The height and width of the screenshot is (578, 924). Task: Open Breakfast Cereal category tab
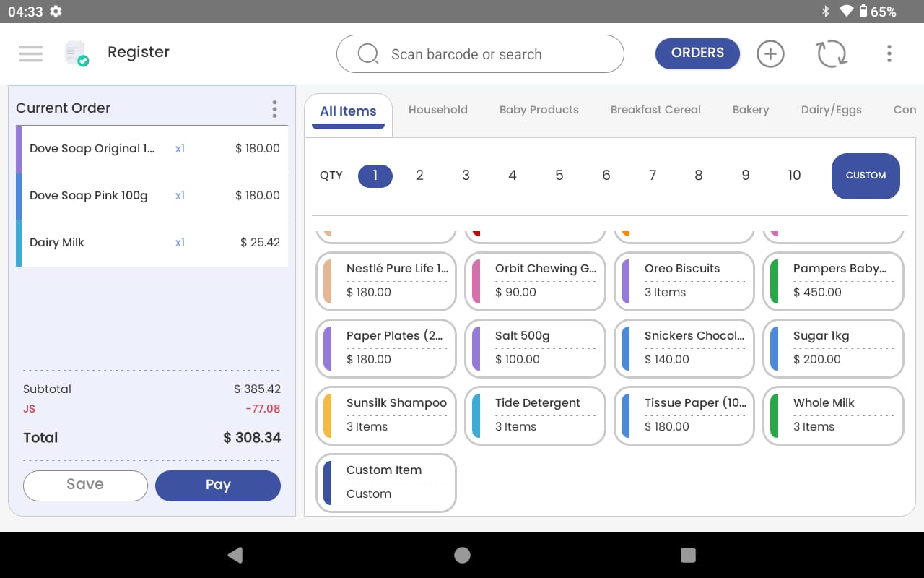tap(655, 110)
